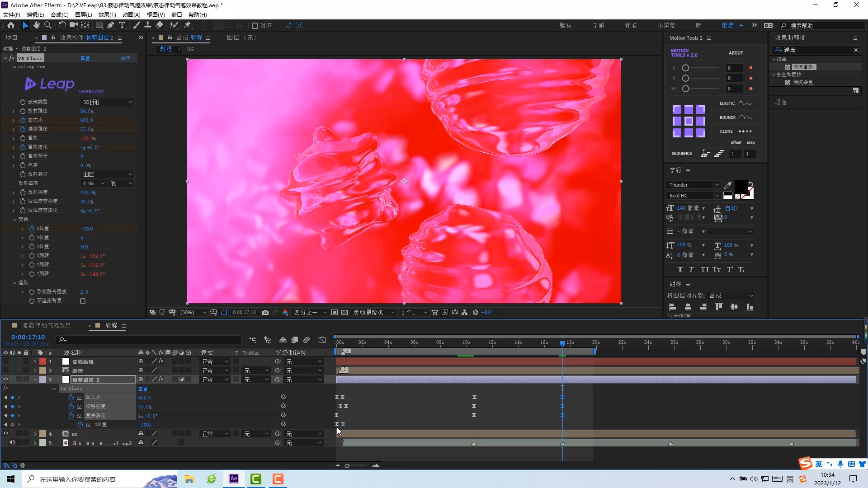Open the 玻璃类型 dropdown showing 3D折射
This screenshot has width=868, height=488.
[108, 102]
